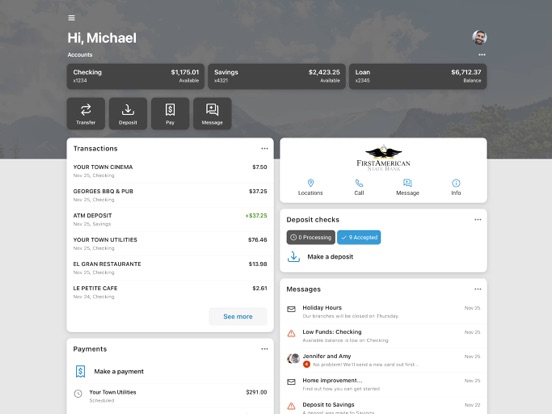Open scheduled Your Town Utilities payment
Image resolution: width=552 pixels, height=414 pixels.
coord(170,396)
